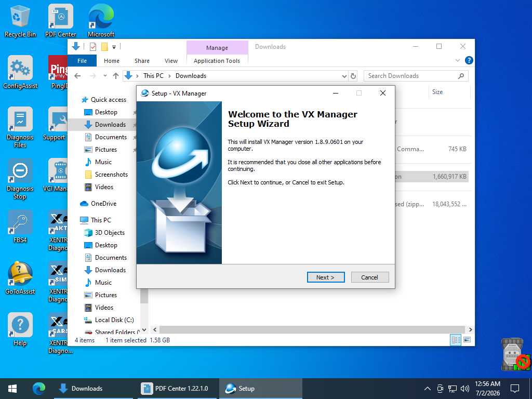Open the Share ribbon tab
The width and height of the screenshot is (532, 399).
[x=142, y=61]
